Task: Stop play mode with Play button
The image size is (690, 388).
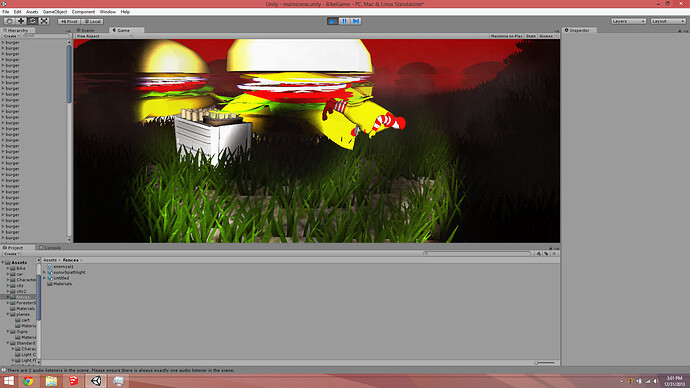Action: coord(333,21)
